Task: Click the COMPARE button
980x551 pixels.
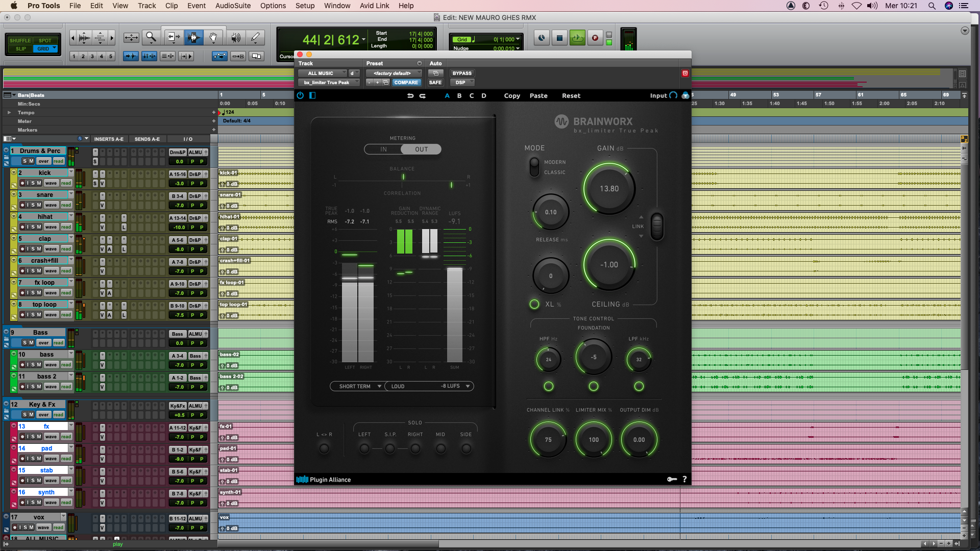Action: tap(406, 83)
